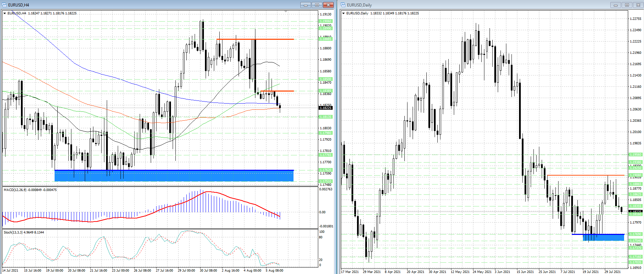Open the dropdown triangle beside EURUSD,Daily quote
Screen dimensions: 644x274
pyautogui.click(x=344, y=13)
